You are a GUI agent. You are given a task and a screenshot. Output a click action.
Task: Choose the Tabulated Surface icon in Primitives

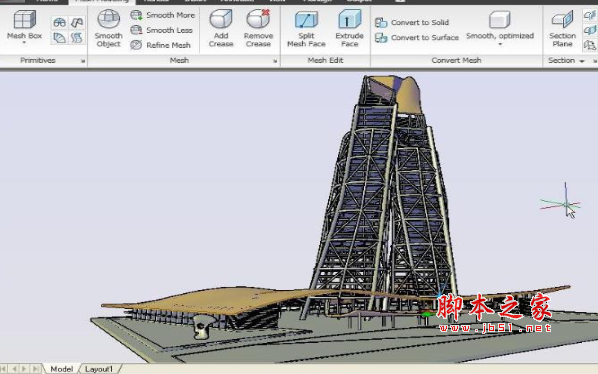77,37
